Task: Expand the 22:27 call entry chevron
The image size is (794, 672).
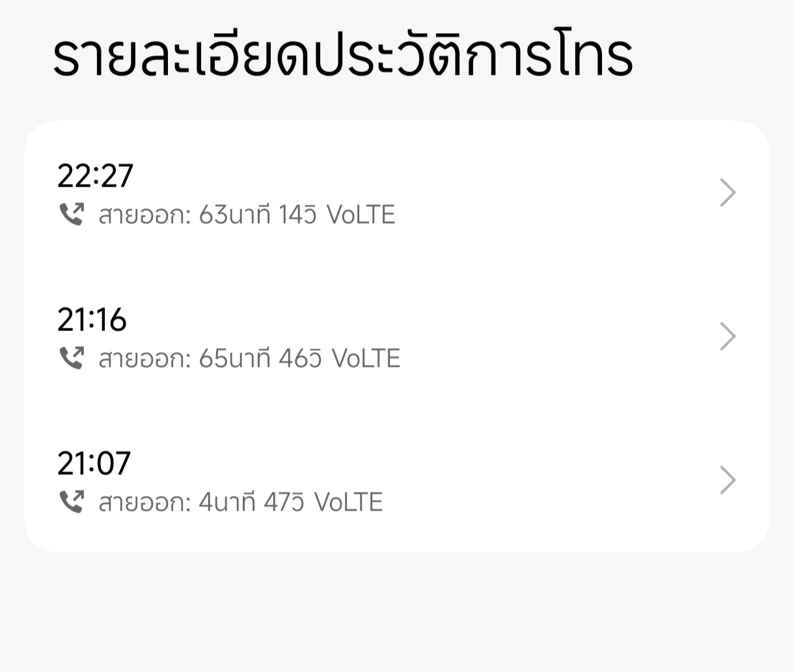Action: [728, 193]
